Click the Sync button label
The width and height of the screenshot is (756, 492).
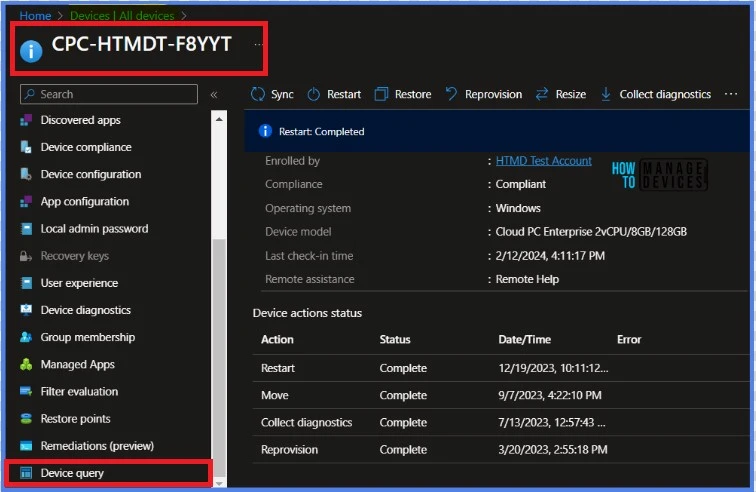(x=282, y=94)
